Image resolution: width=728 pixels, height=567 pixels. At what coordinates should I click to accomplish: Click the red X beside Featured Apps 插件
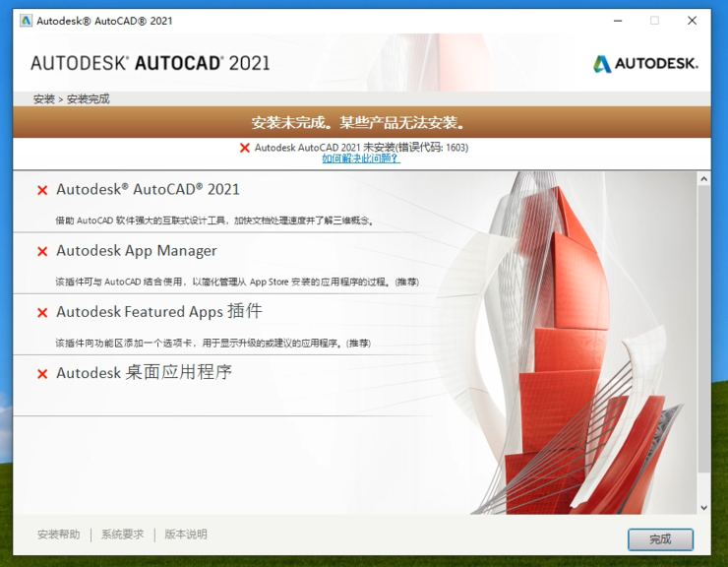(42, 313)
